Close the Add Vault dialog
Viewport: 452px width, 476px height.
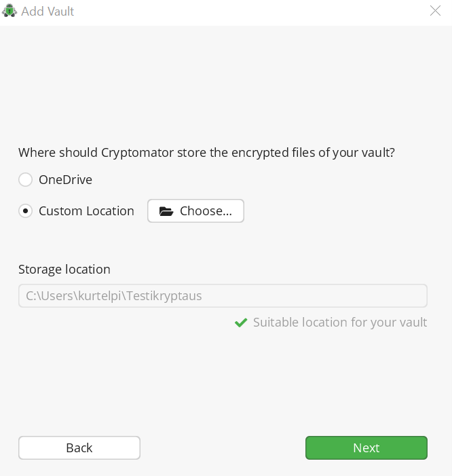pyautogui.click(x=435, y=11)
